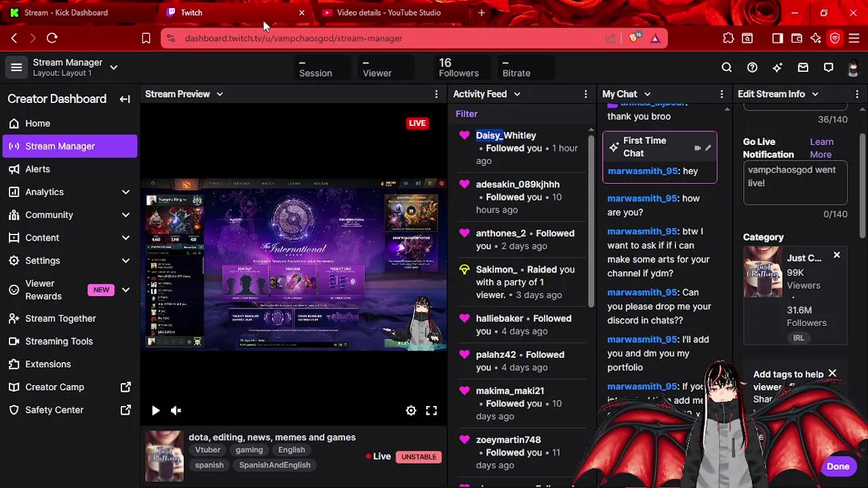Open stream preview settings gear
The width and height of the screenshot is (868, 488).
pyautogui.click(x=411, y=410)
